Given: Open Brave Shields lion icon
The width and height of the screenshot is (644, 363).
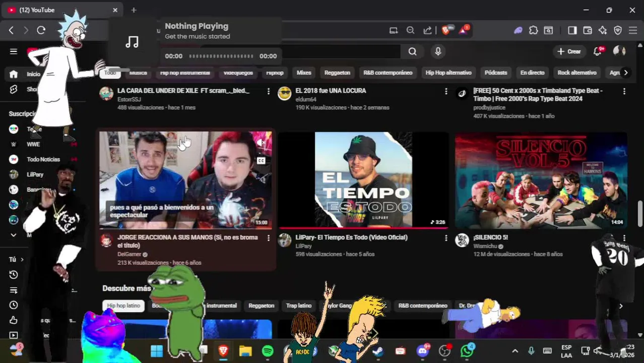Looking at the screenshot, I should pyautogui.click(x=446, y=30).
